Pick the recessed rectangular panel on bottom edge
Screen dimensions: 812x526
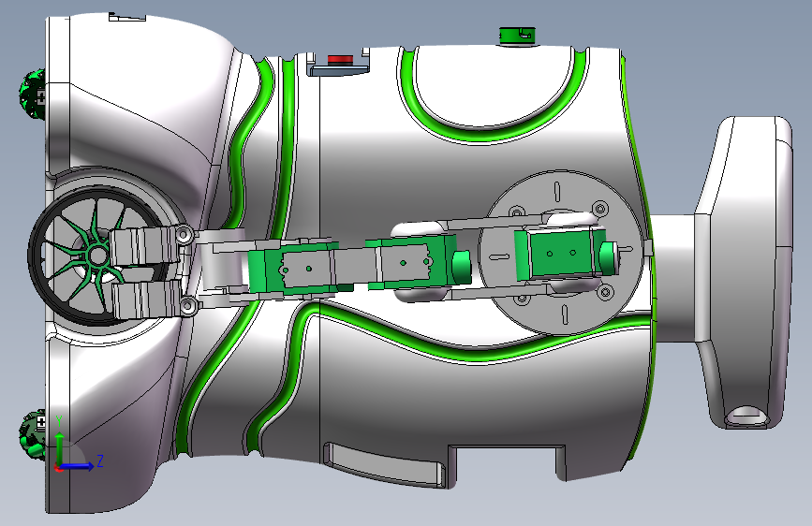tap(384, 463)
